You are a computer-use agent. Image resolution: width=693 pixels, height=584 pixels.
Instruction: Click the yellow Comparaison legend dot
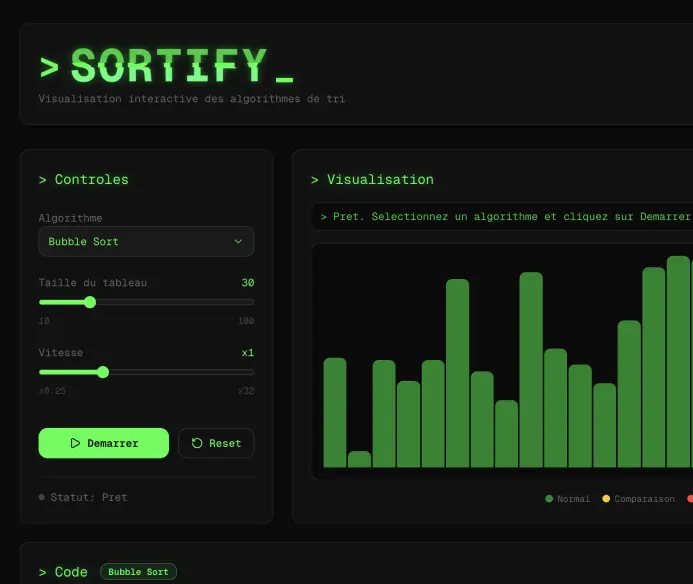[606, 499]
